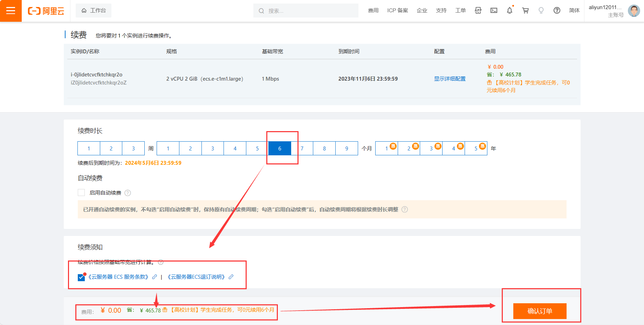Click link icon after ECS 服务条款
This screenshot has height=325, width=644.
155,277
